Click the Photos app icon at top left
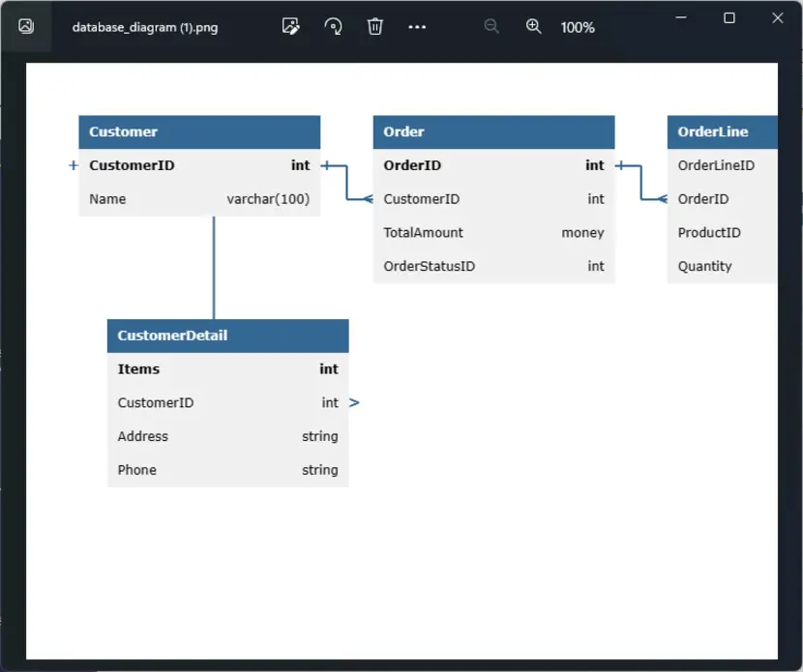 point(26,26)
